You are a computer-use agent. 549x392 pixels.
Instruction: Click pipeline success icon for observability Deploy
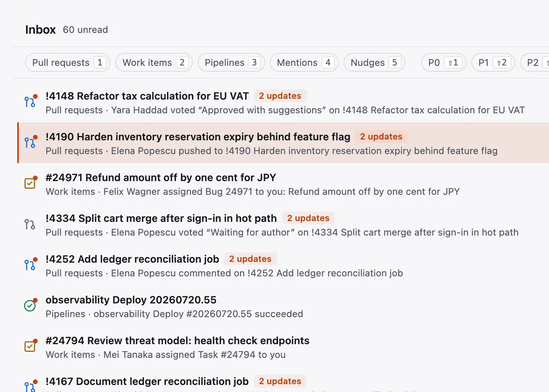(30, 306)
